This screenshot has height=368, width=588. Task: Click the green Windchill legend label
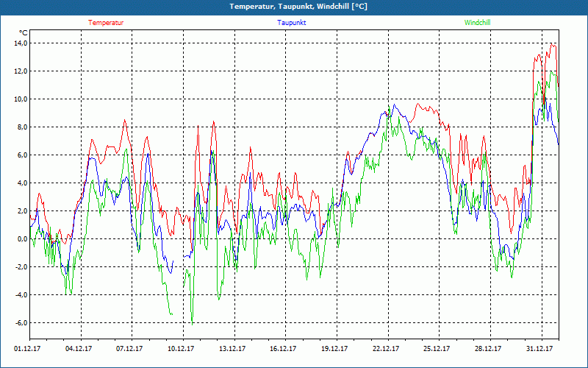[x=477, y=23]
